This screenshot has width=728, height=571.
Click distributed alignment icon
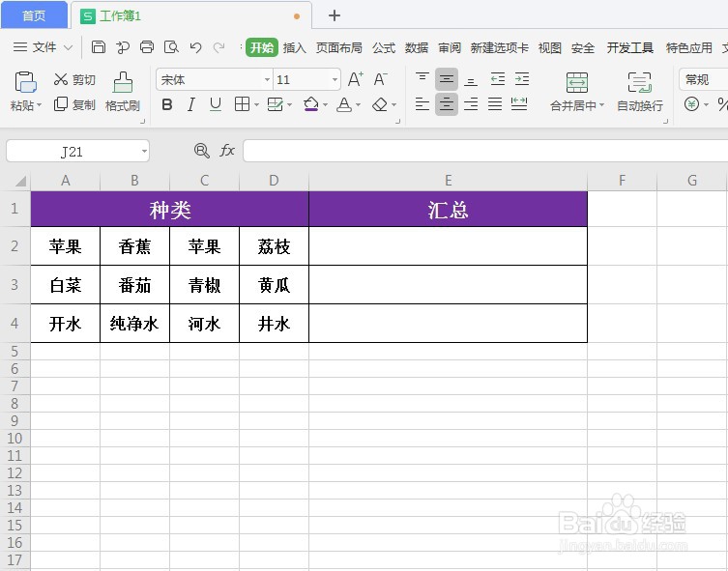click(519, 104)
